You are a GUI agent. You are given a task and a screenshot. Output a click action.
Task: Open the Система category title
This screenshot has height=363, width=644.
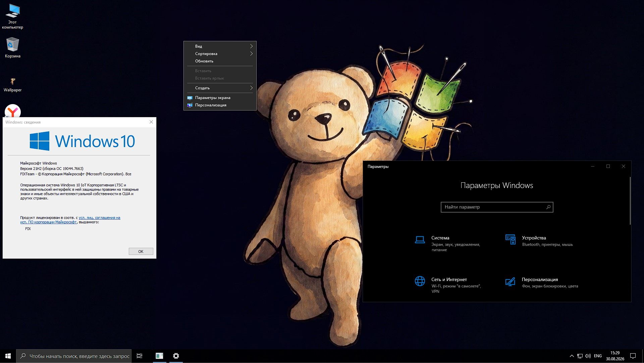coord(440,238)
